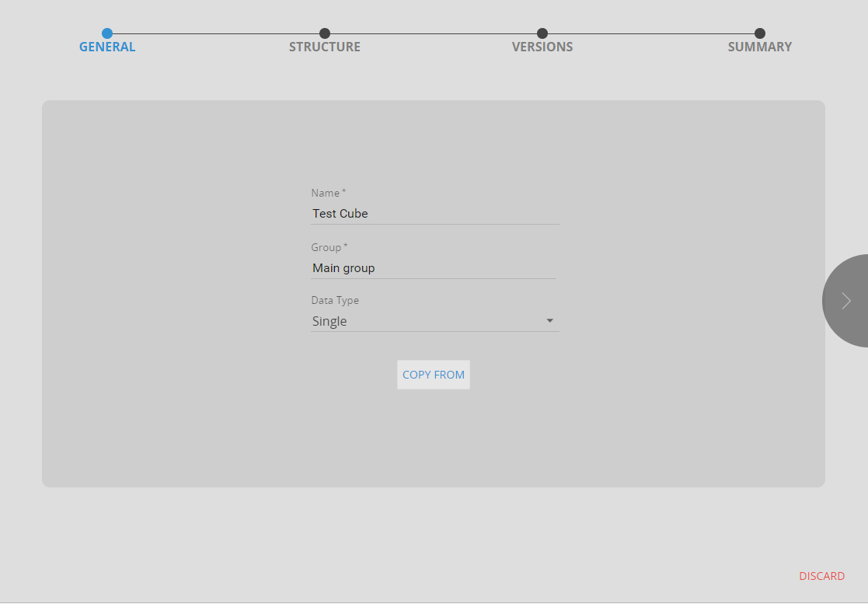Select the SUMMARY step label
868x604 pixels.
pos(759,47)
